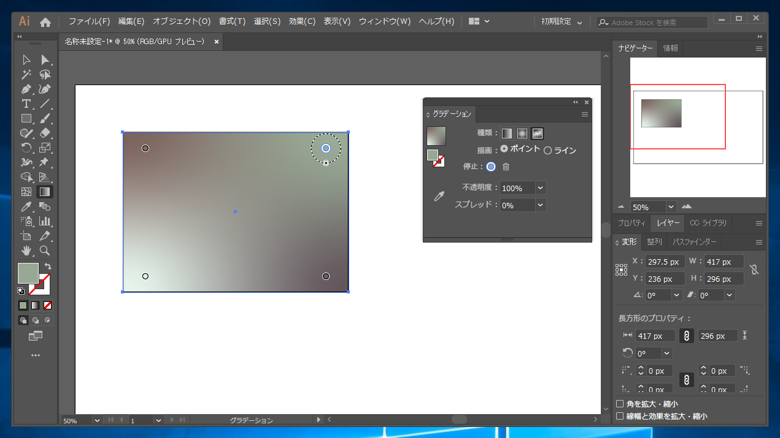780x438 pixels.
Task: Select the Rotate tool
Action: [x=26, y=148]
